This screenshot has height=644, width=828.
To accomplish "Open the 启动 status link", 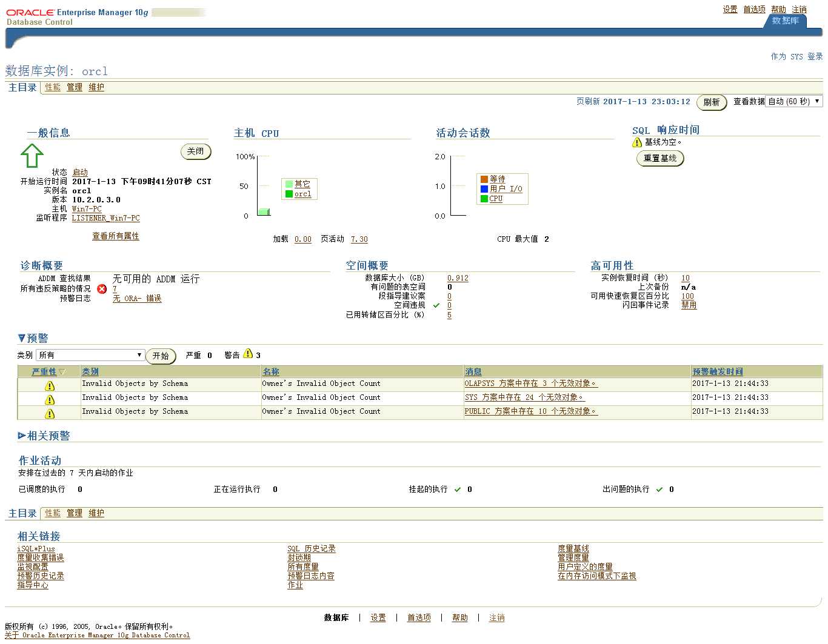I will 80,173.
